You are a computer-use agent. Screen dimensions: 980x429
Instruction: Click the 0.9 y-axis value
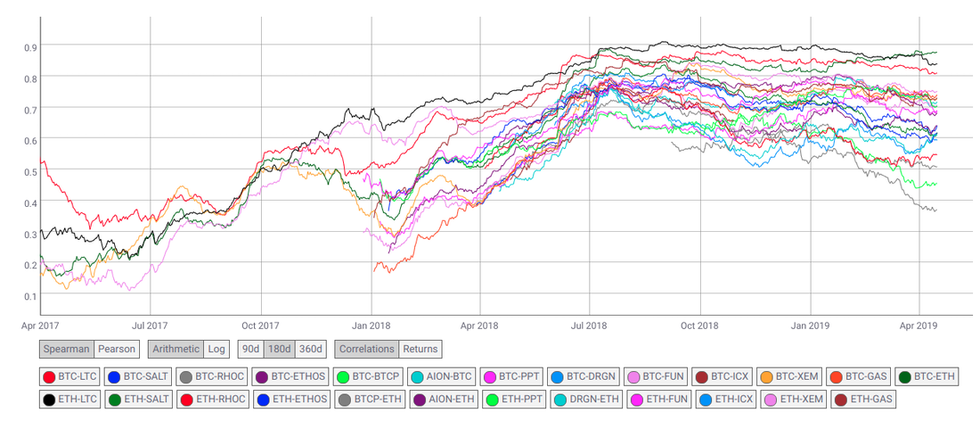pyautogui.click(x=30, y=47)
